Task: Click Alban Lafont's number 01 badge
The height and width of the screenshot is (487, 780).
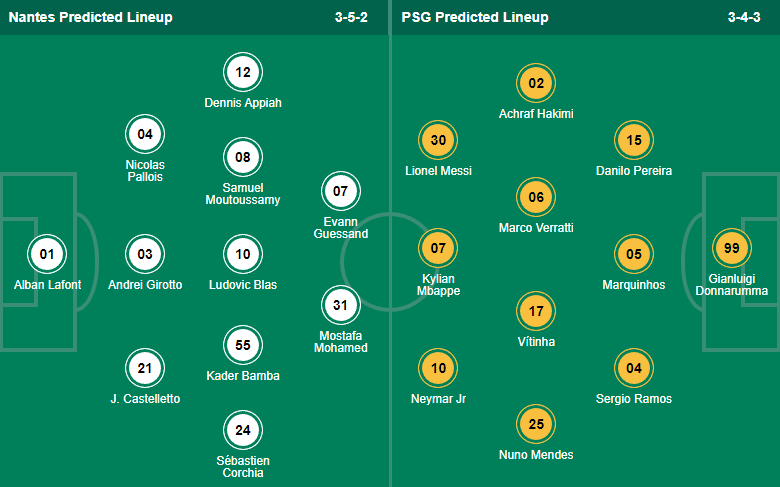Action: pyautogui.click(x=47, y=254)
